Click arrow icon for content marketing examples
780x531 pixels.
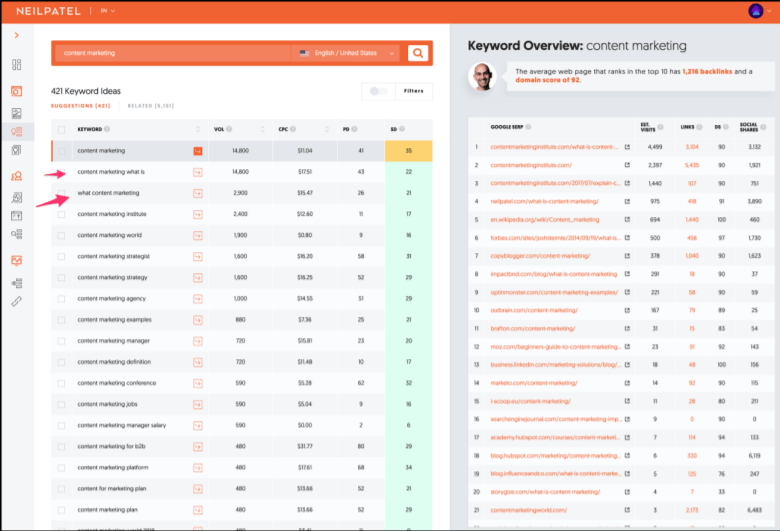(x=197, y=320)
